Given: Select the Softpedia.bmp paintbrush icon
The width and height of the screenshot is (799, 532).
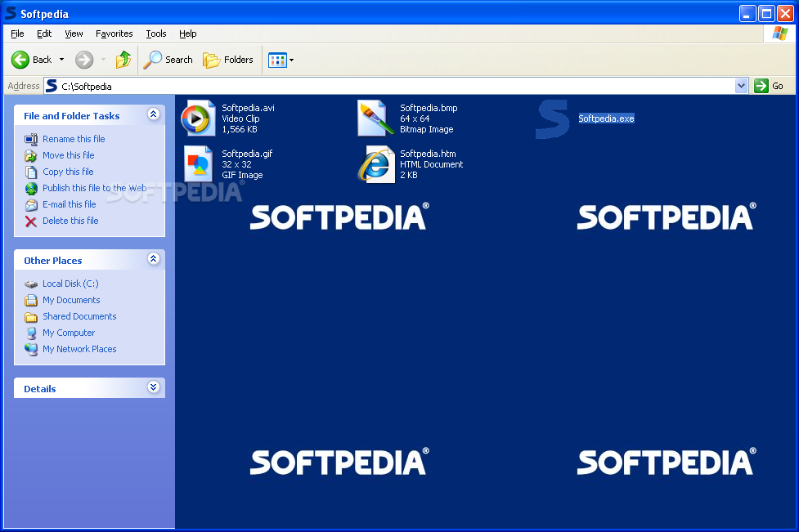Looking at the screenshot, I should 376,118.
